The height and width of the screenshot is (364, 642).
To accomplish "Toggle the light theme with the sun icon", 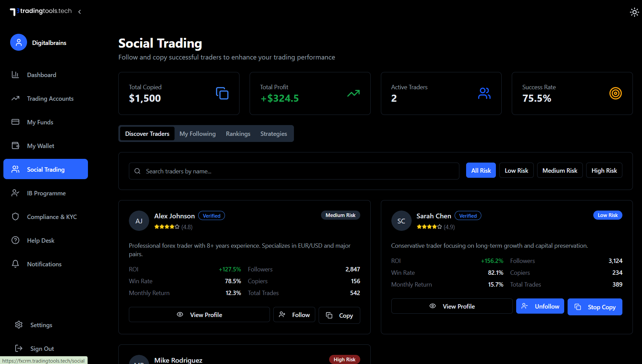I will pos(634,12).
